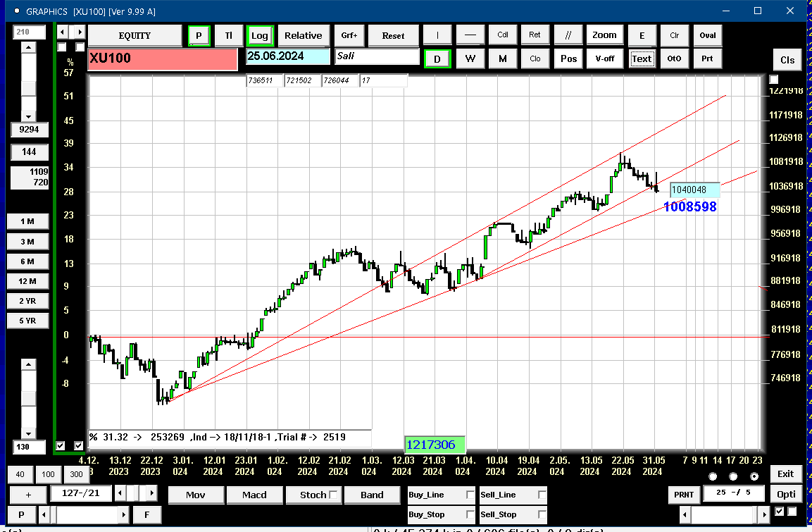
Task: Click down arrow of top-left vertical scrollbar
Action: pos(28,116)
